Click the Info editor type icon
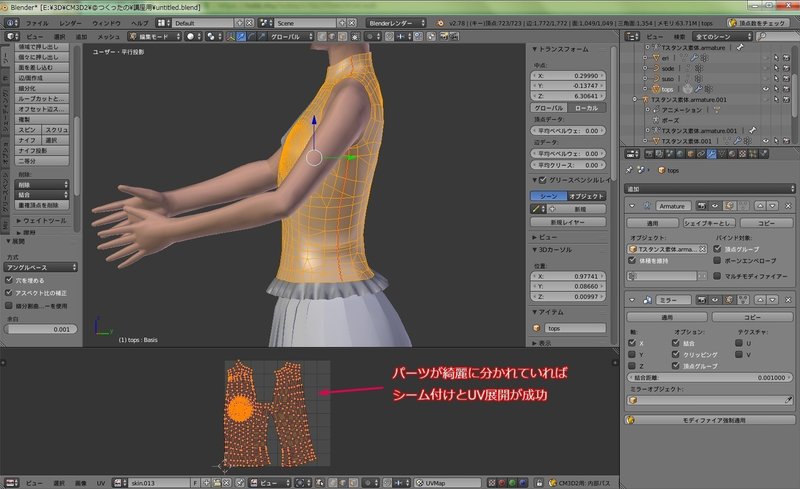 [x=12, y=23]
